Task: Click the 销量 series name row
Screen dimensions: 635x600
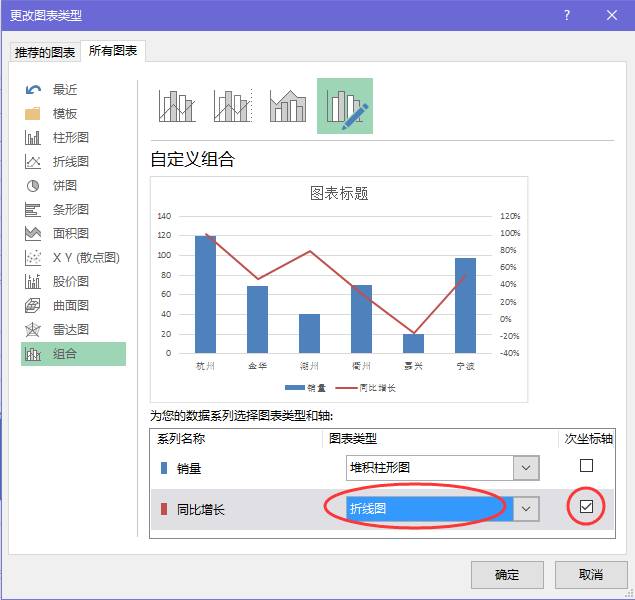Action: point(189,469)
